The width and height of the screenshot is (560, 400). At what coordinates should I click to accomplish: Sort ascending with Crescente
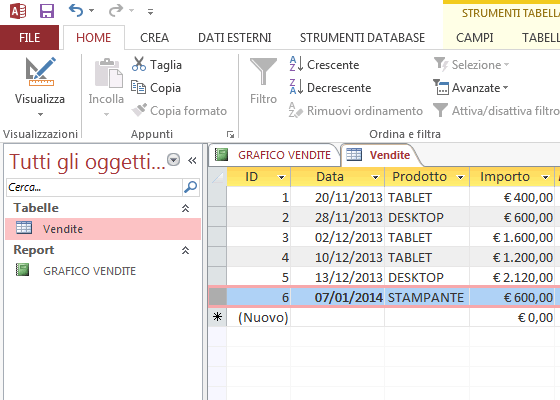tap(324, 65)
